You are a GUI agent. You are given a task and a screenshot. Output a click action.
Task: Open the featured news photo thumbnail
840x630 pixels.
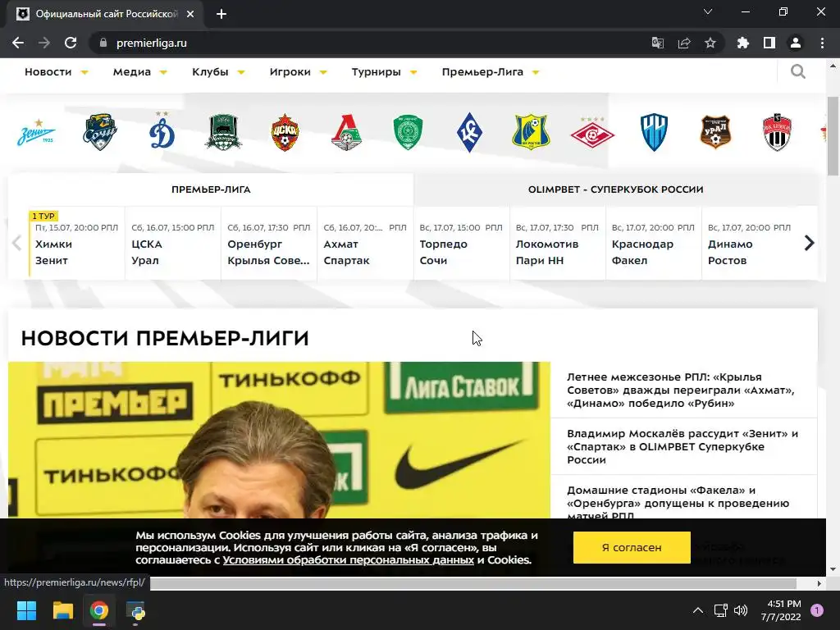[279, 440]
